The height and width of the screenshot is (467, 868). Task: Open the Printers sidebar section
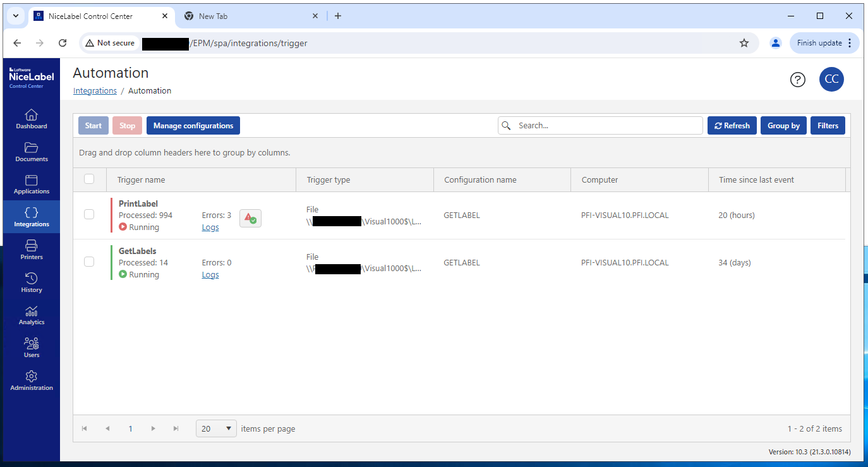coord(31,250)
